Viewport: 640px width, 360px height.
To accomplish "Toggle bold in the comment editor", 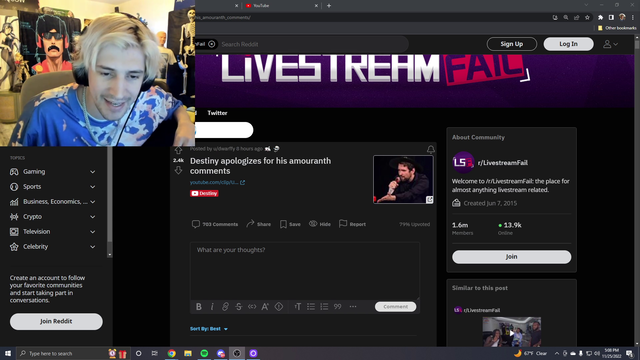I will [199, 307].
